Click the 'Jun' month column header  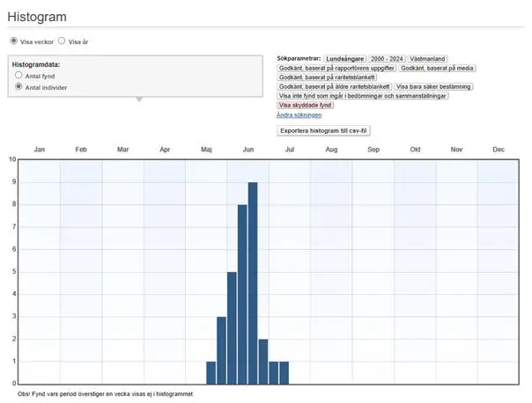pyautogui.click(x=248, y=150)
